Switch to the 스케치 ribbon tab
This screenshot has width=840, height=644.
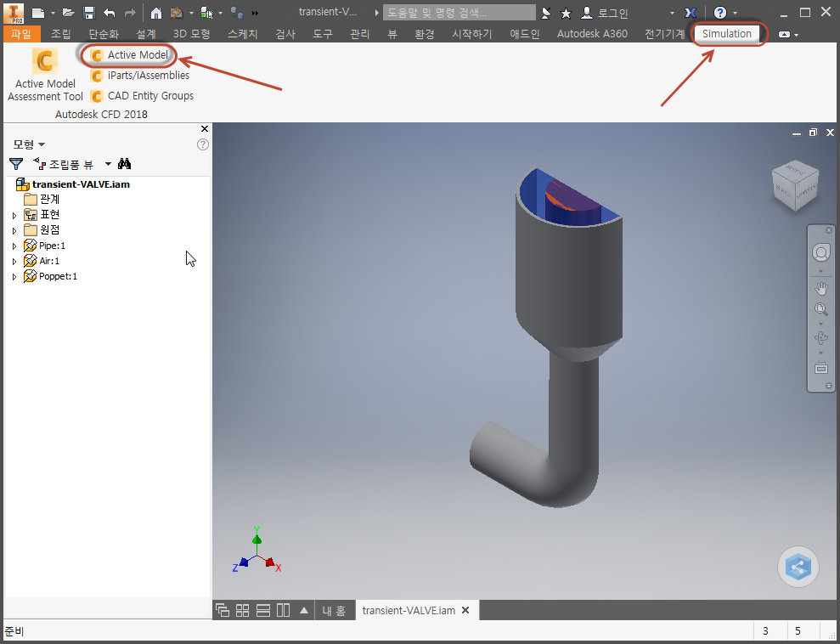(x=243, y=34)
